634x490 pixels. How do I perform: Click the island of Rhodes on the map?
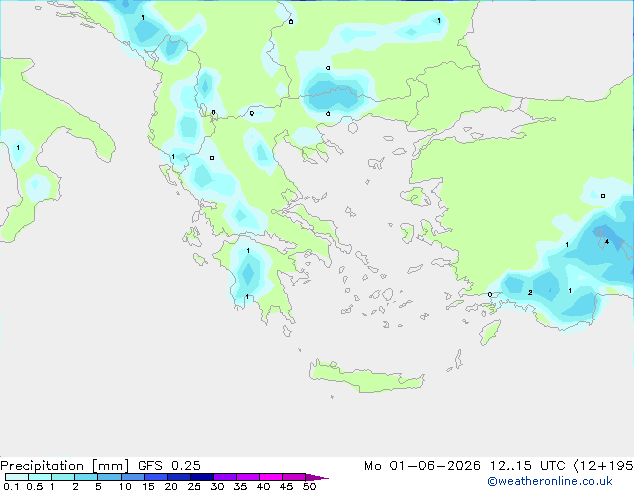click(x=490, y=332)
